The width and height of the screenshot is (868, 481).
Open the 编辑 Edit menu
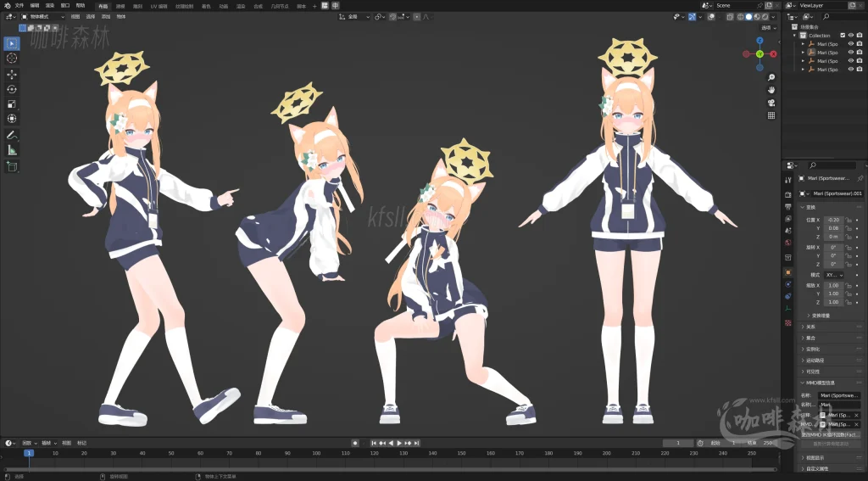coord(34,6)
